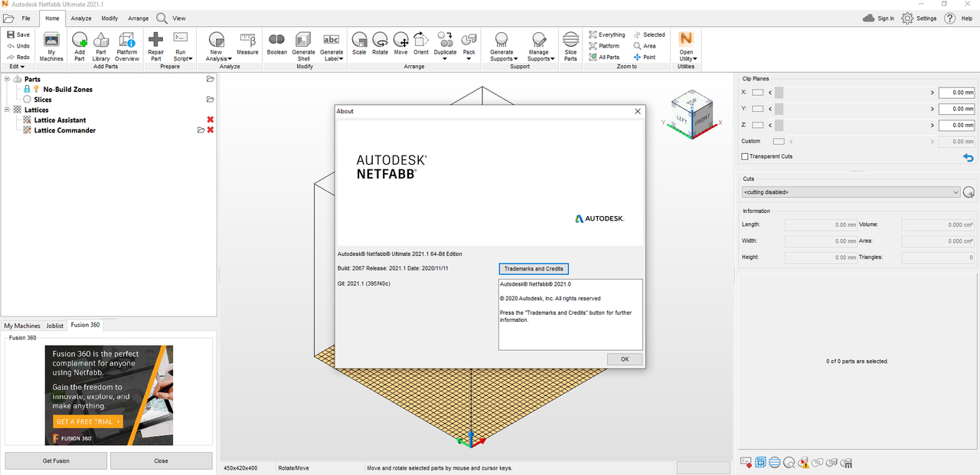Expand the Pack dropdown
The image size is (980, 475).
coord(469,58)
